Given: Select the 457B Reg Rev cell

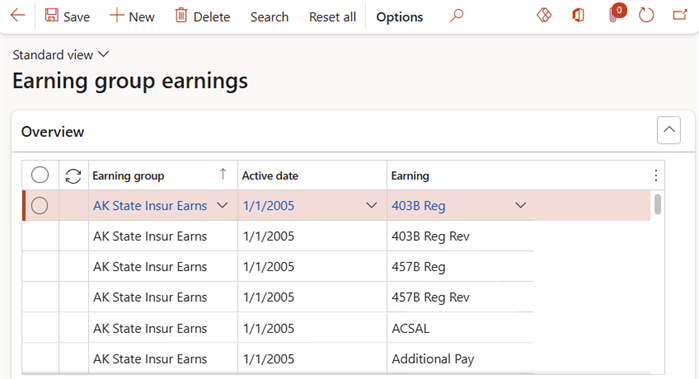Looking at the screenshot, I should click(x=460, y=297).
